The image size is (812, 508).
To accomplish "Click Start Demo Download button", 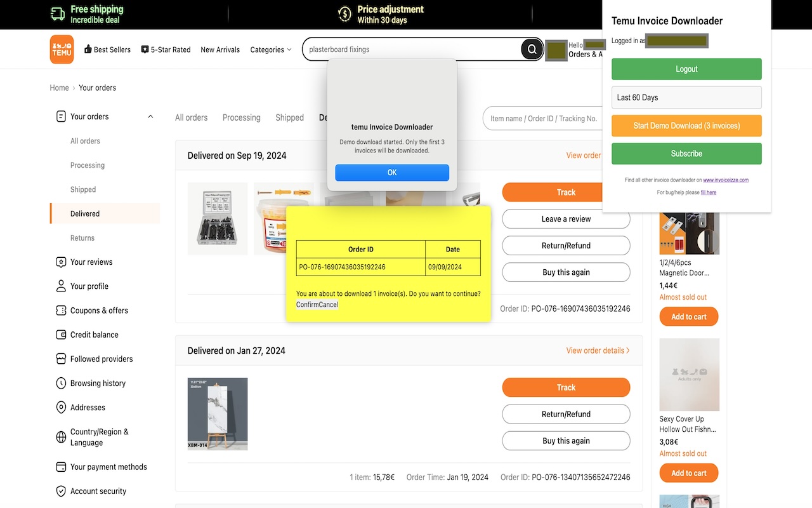I will [x=686, y=126].
